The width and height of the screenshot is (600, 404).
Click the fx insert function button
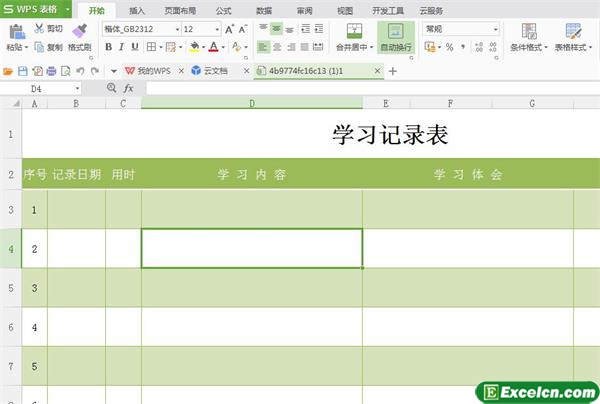(x=129, y=88)
